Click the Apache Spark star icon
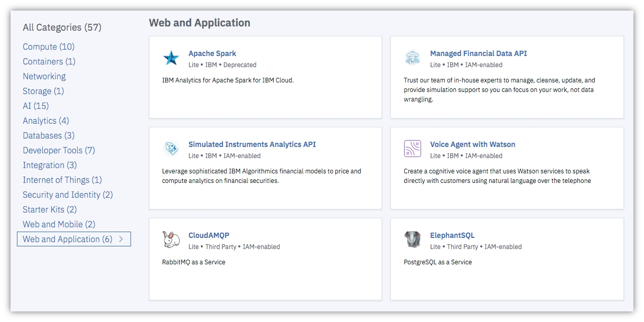This screenshot has height=322, width=644. tap(171, 58)
